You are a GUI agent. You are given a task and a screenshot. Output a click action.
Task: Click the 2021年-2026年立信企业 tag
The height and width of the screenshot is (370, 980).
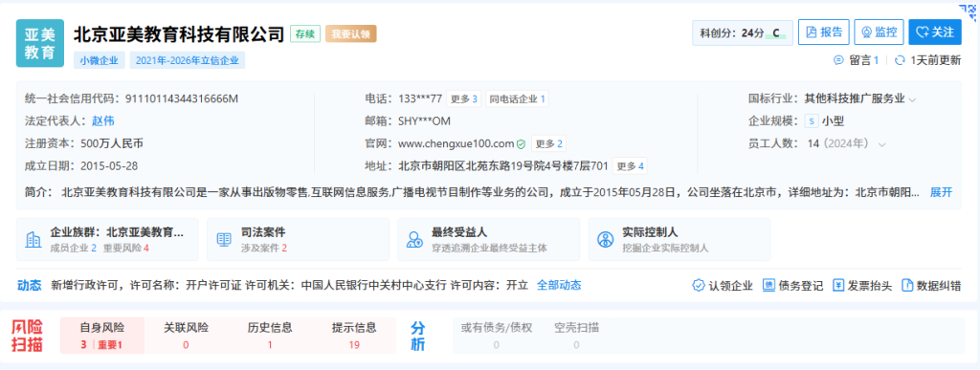click(188, 60)
